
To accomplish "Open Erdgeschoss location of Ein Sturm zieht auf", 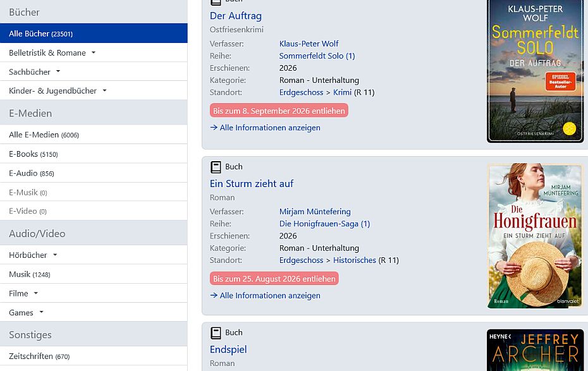I will pos(301,260).
